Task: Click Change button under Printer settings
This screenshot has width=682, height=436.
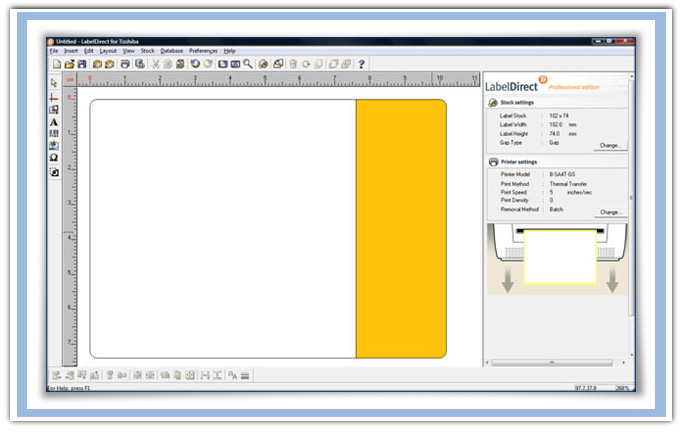Action: pos(610,213)
